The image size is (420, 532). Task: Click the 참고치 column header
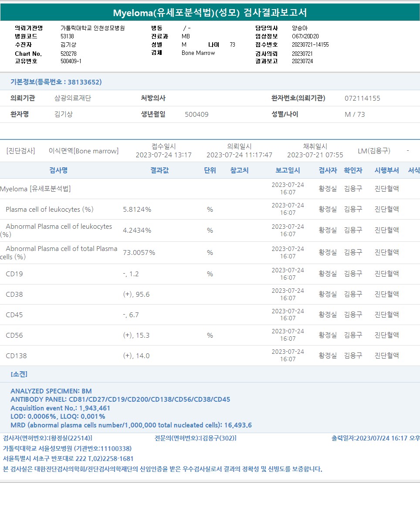point(239,170)
